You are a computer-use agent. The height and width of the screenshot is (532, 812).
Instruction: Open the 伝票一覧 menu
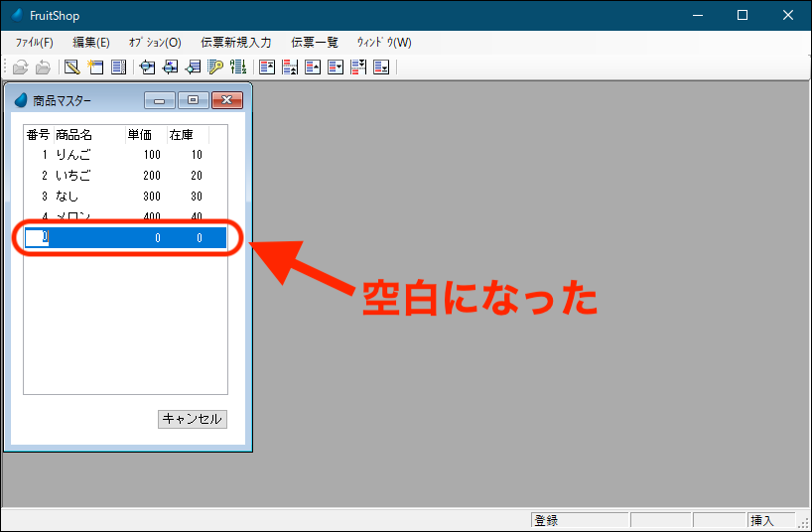click(x=315, y=43)
